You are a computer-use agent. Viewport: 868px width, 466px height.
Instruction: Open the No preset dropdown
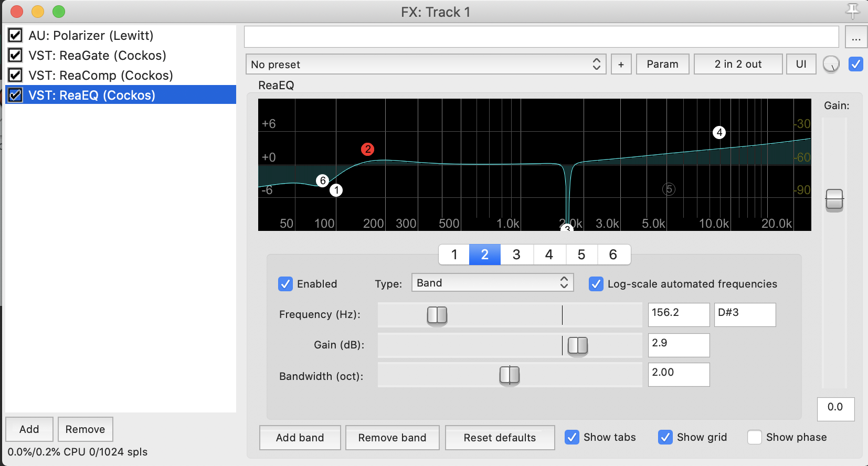(x=426, y=65)
